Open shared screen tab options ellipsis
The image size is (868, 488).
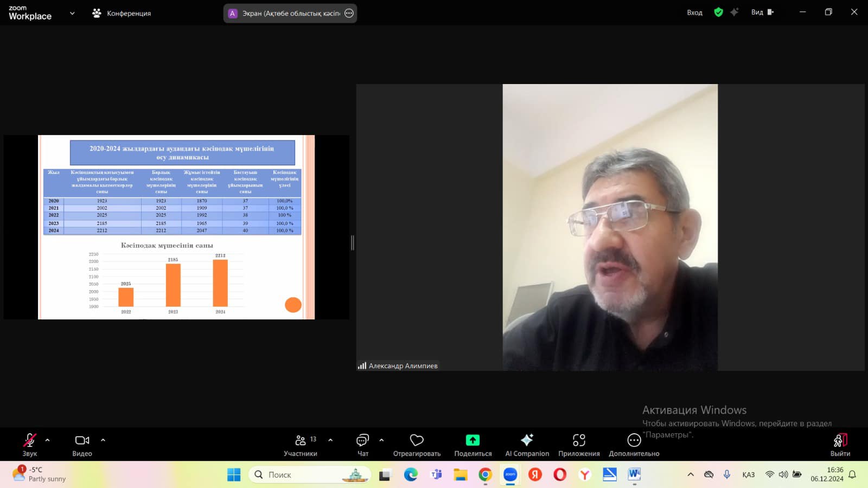tap(349, 13)
